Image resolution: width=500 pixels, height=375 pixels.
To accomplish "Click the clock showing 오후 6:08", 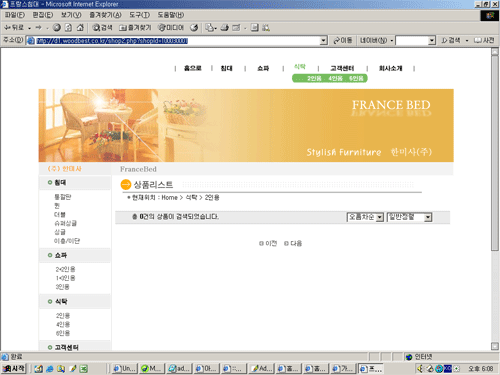I will point(480,369).
